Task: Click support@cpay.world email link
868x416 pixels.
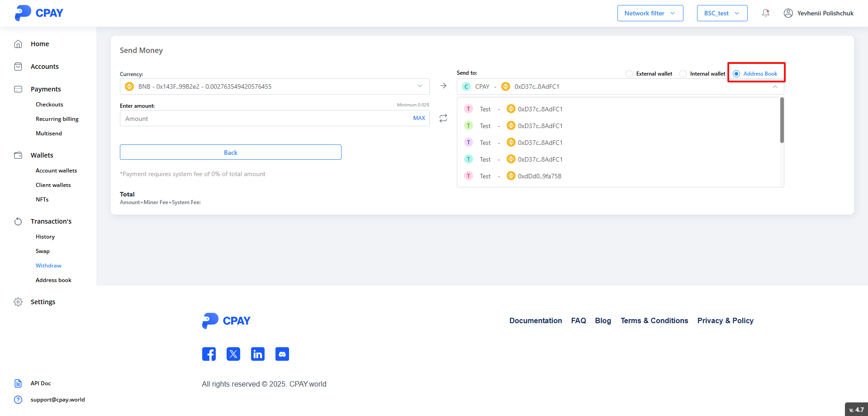Action: (x=58, y=400)
